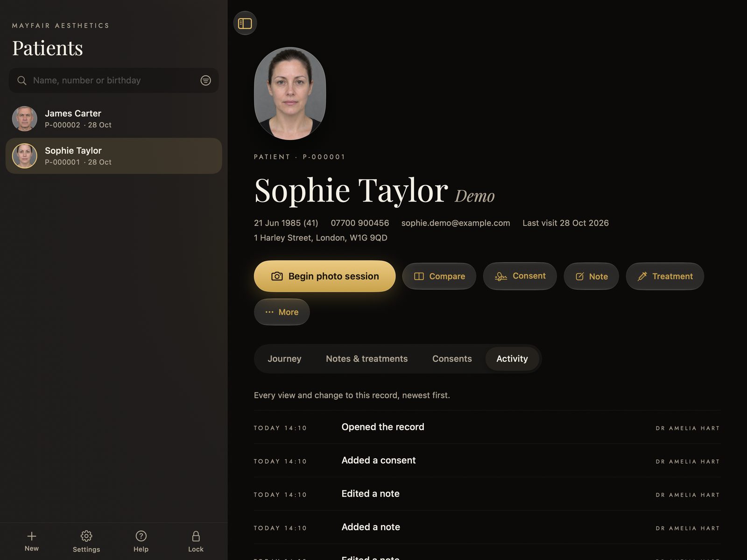Screen dimensions: 747x560
Task: Click sophie.demo@example.com email link
Action: coord(456,223)
